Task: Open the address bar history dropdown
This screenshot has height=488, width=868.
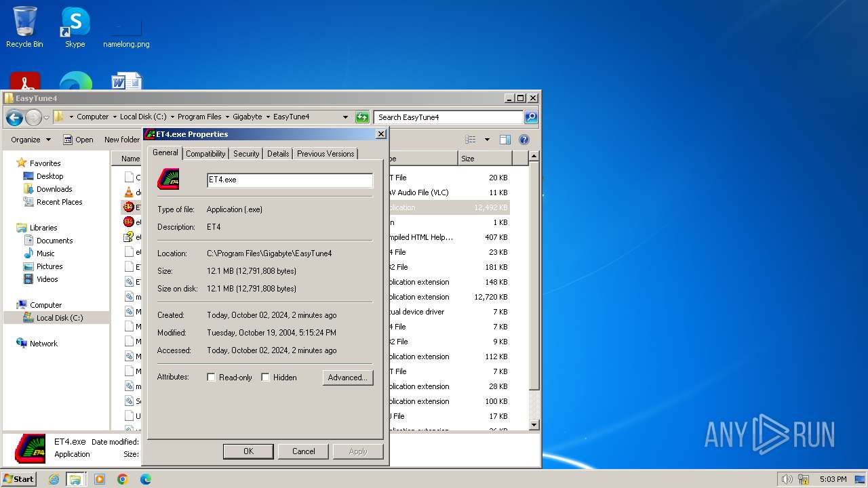Action: click(345, 117)
